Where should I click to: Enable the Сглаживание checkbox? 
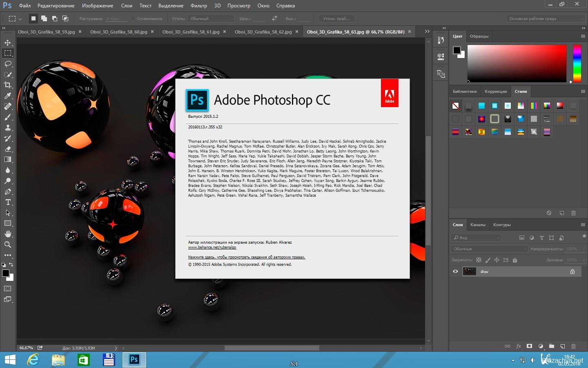pyautogui.click(x=133, y=18)
